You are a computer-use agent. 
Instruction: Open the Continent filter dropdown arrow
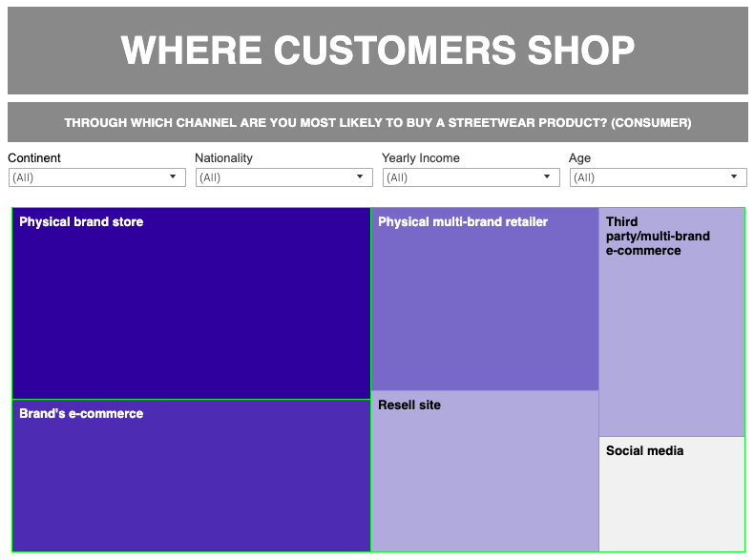pyautogui.click(x=173, y=177)
